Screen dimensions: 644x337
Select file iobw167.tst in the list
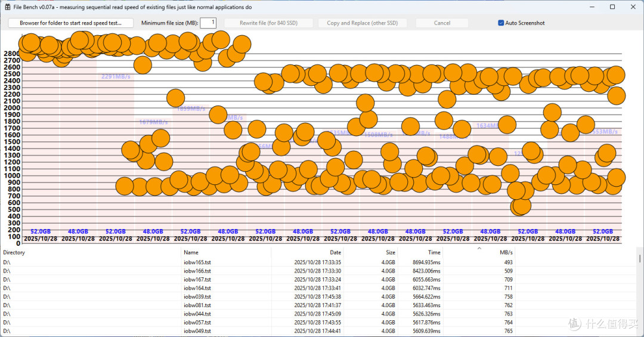tap(197, 280)
